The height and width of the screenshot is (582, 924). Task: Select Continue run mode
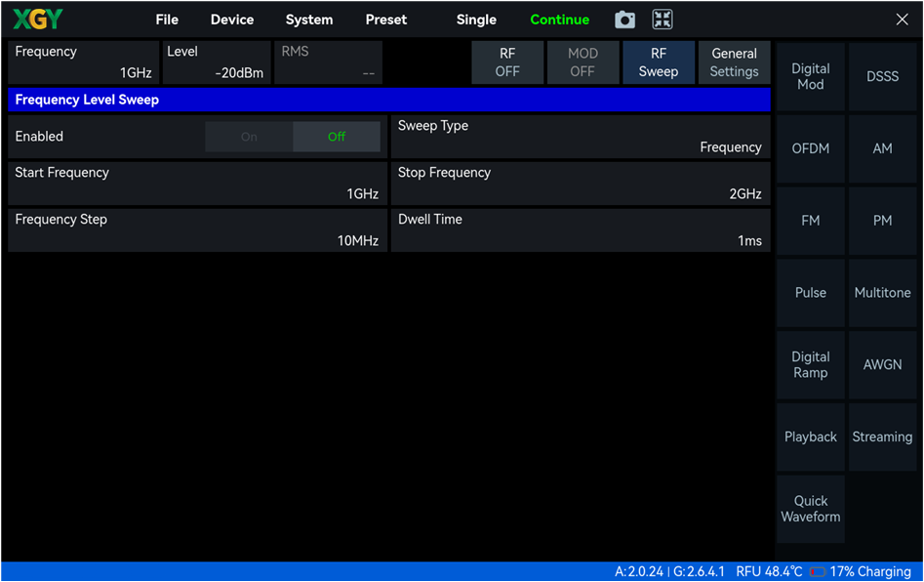(x=559, y=20)
